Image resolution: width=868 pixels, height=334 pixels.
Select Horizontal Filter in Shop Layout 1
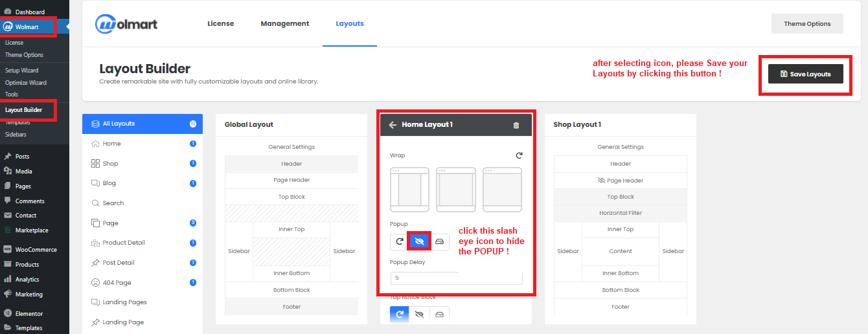click(x=621, y=213)
